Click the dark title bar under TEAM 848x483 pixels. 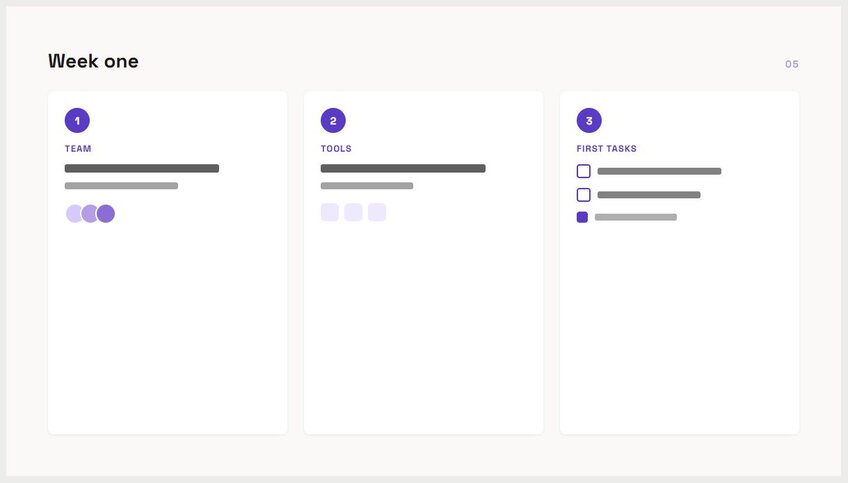point(142,168)
